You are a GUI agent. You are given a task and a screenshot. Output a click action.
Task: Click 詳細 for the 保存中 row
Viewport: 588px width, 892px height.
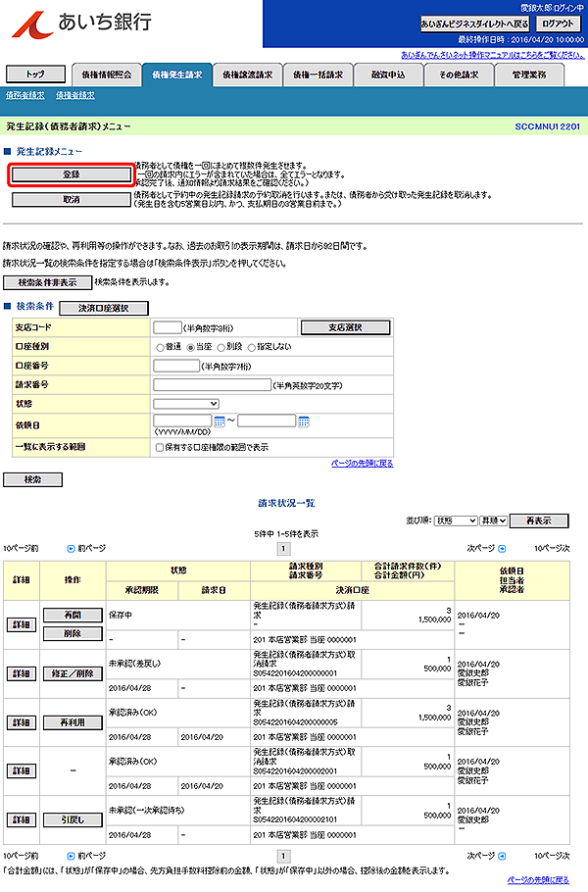21,624
